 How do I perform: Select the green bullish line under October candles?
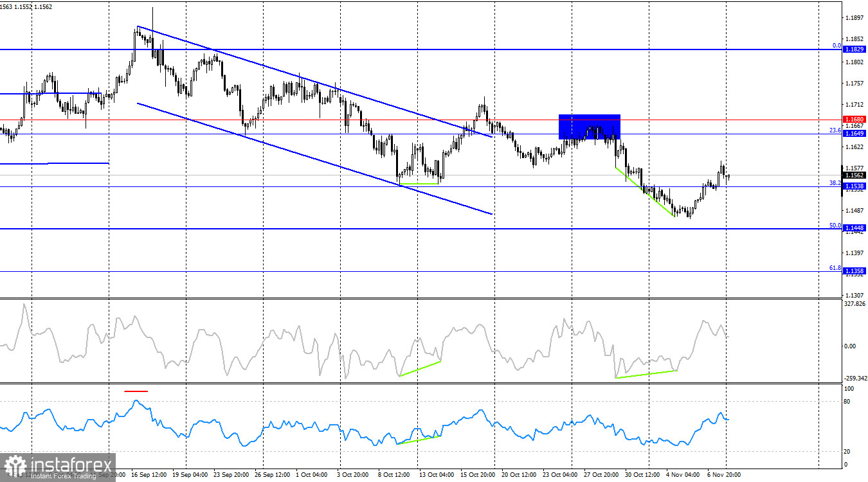click(418, 184)
